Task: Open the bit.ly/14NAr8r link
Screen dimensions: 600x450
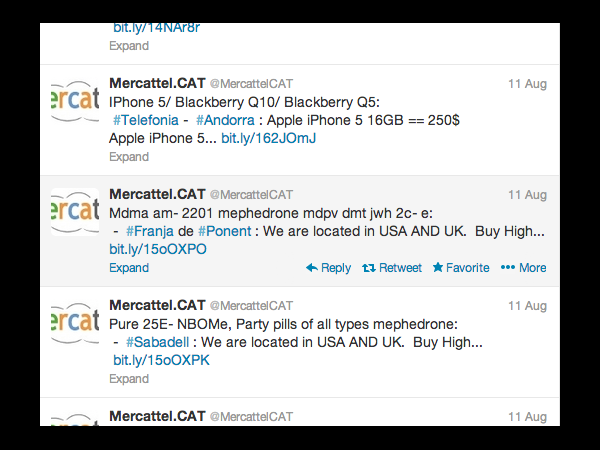Action: (x=157, y=28)
